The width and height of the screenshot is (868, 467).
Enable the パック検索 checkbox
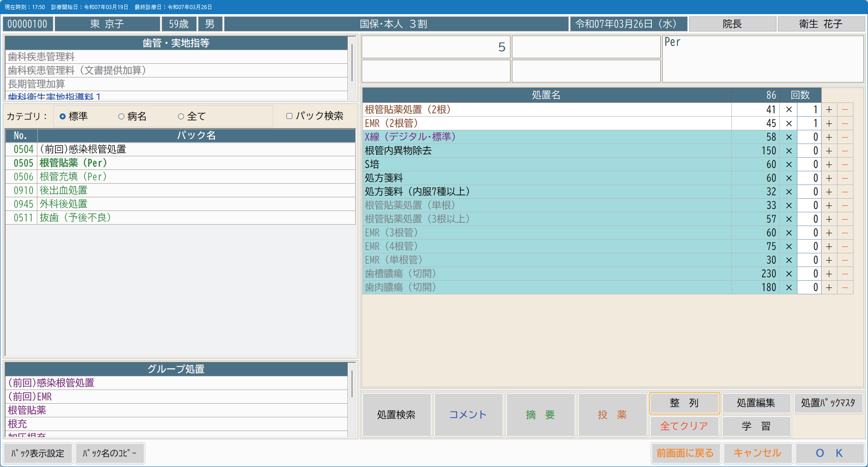(x=289, y=116)
